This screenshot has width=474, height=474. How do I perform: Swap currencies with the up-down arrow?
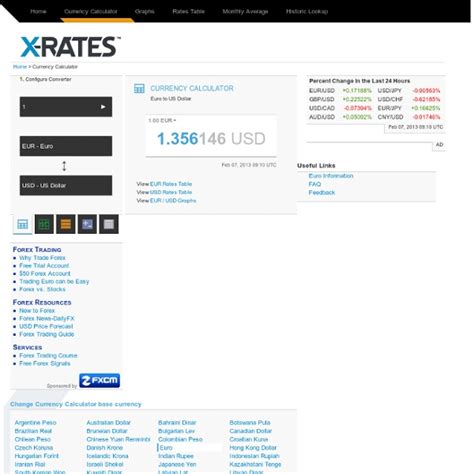pos(64,166)
